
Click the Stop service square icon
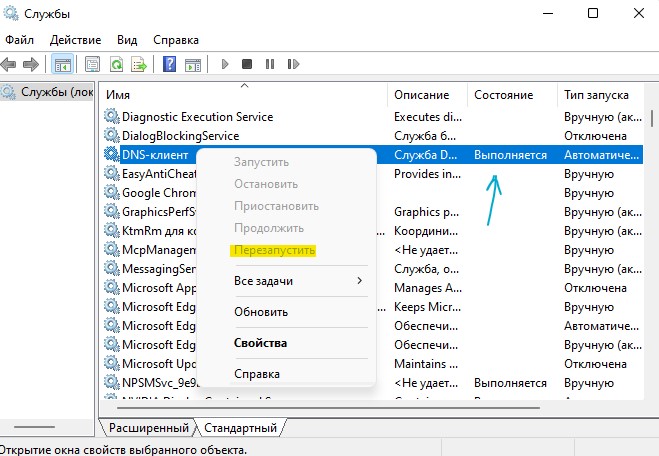(x=247, y=64)
